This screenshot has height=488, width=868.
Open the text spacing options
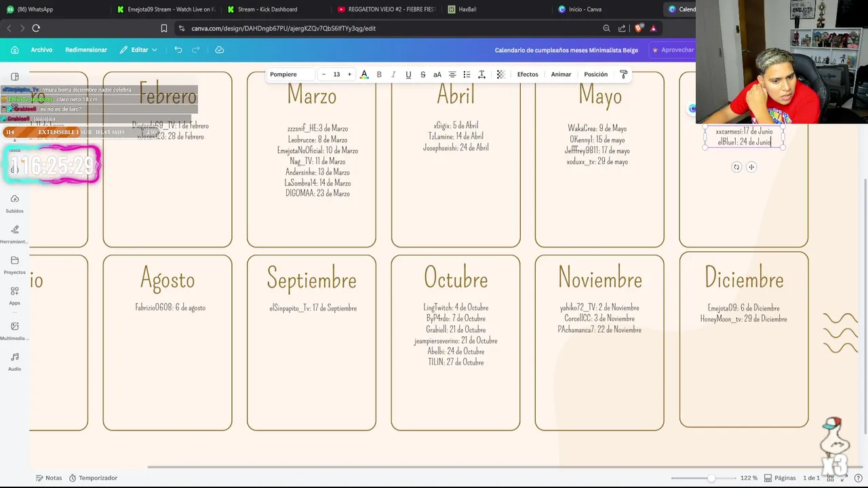(x=481, y=75)
